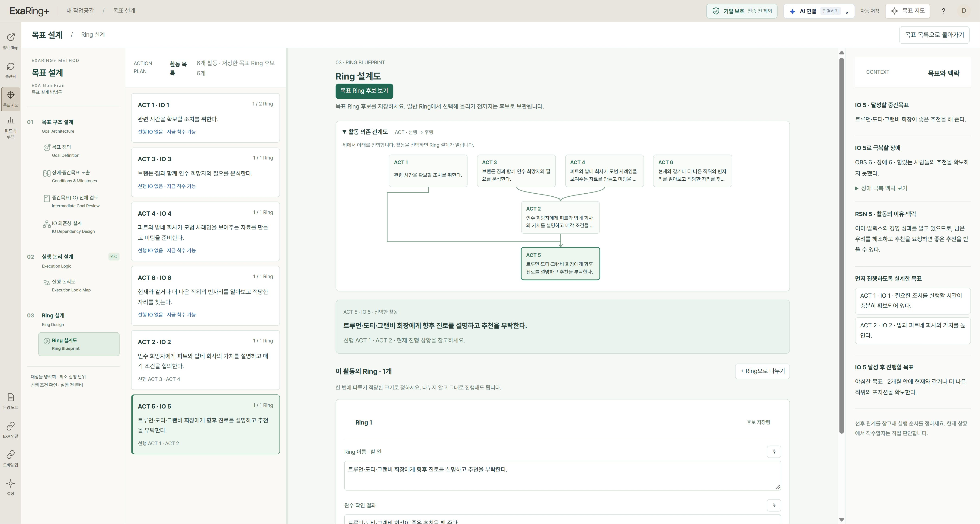Open the user avatar D

(964, 11)
